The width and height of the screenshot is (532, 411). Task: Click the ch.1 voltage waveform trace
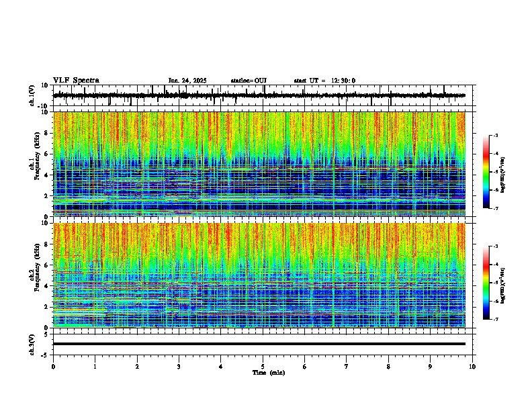point(259,95)
